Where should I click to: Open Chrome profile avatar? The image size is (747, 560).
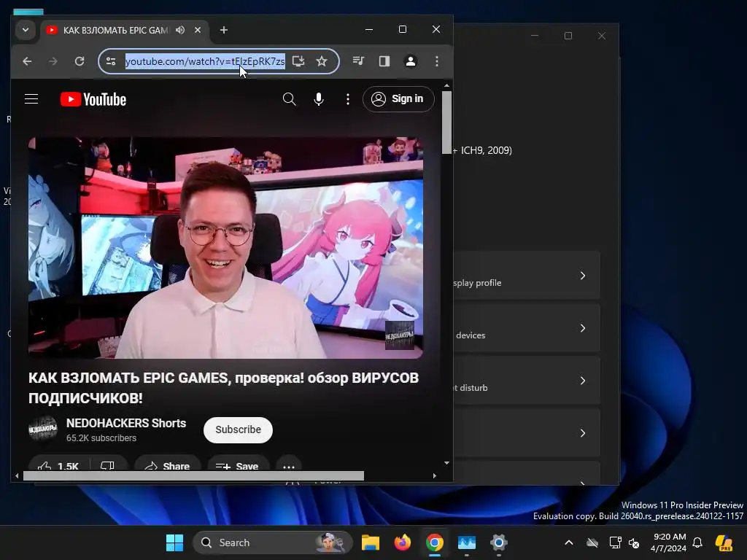(x=410, y=61)
